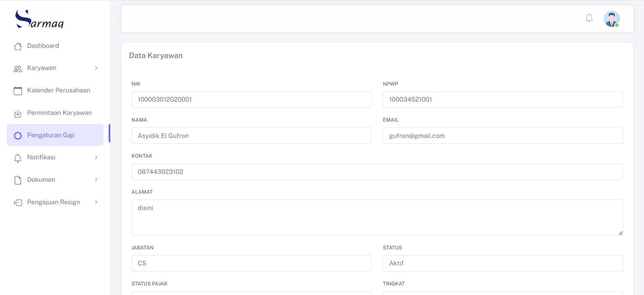Screen dimensions: 644x295
Task: Click the JABATAN field label
Action: pos(143,248)
